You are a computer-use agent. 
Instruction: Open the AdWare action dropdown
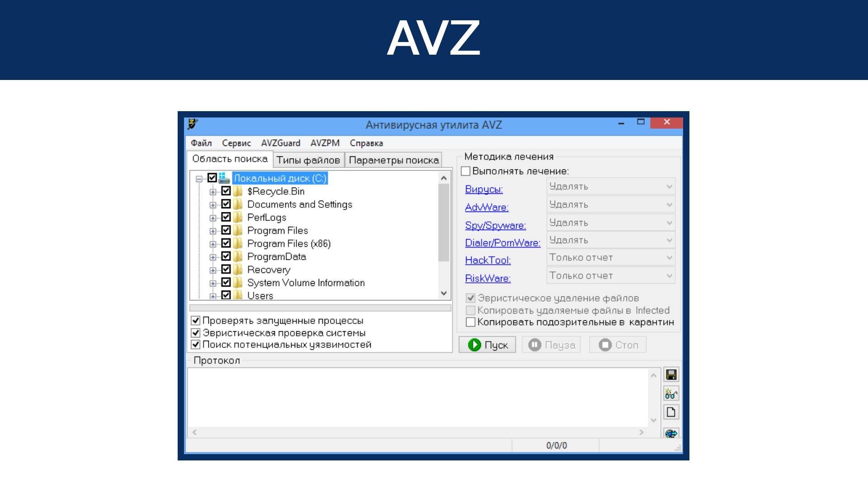pyautogui.click(x=611, y=205)
